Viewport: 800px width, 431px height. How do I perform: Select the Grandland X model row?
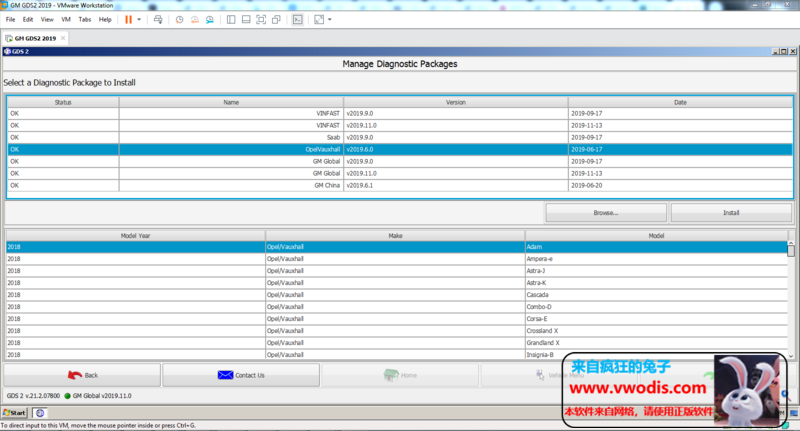click(x=396, y=343)
